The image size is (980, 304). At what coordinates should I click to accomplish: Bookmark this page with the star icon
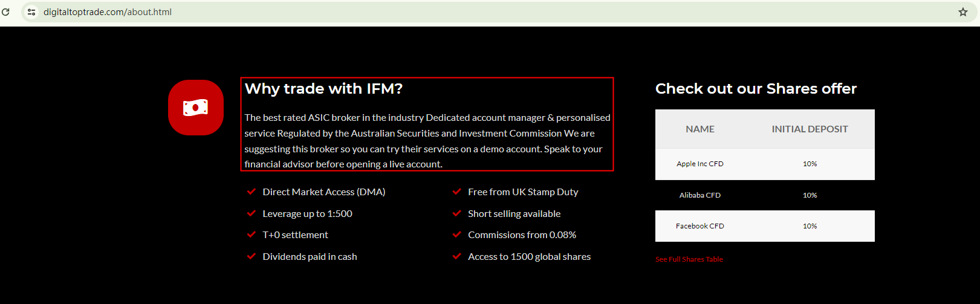tap(963, 11)
